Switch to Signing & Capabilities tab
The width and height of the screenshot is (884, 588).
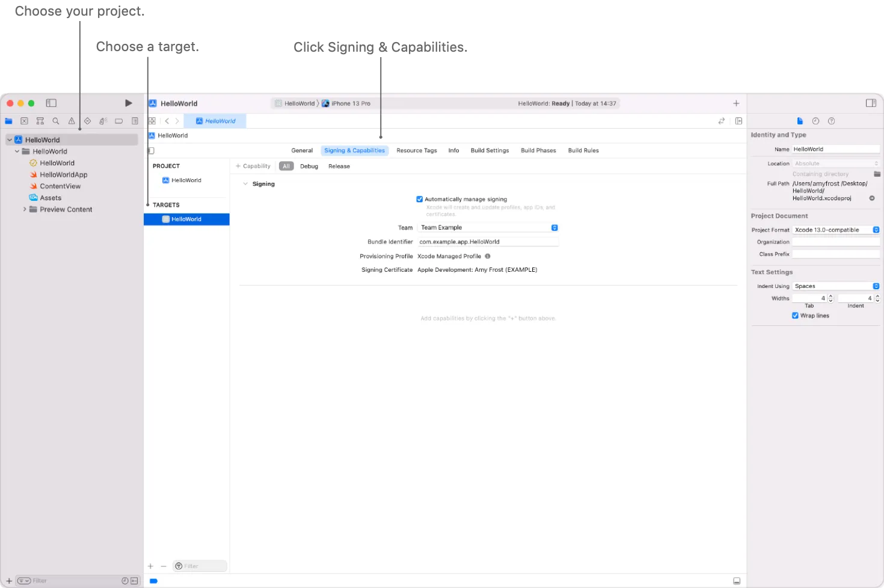pyautogui.click(x=354, y=150)
